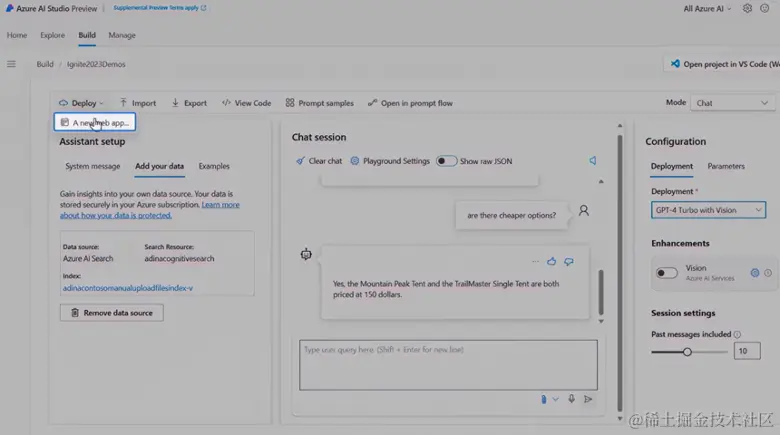Click the user query text box
This screenshot has height=435, width=780.
(x=448, y=365)
